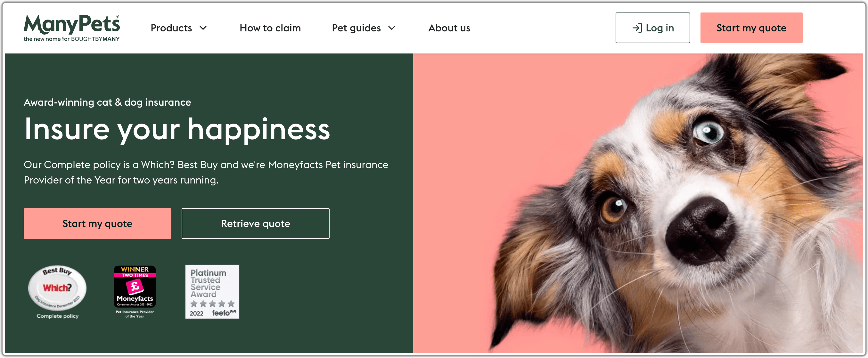Click the ManyPets logo
This screenshot has height=358, width=868.
[72, 27]
